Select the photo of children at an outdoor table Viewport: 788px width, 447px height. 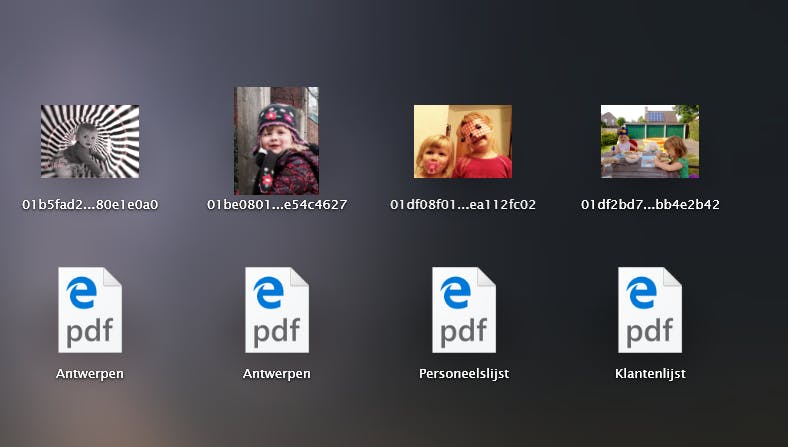tap(650, 141)
